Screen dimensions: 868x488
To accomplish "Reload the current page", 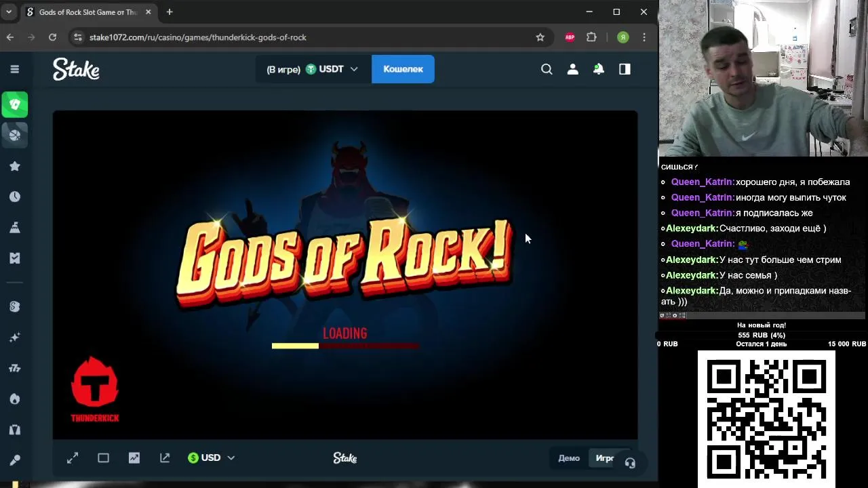I will click(x=52, y=37).
